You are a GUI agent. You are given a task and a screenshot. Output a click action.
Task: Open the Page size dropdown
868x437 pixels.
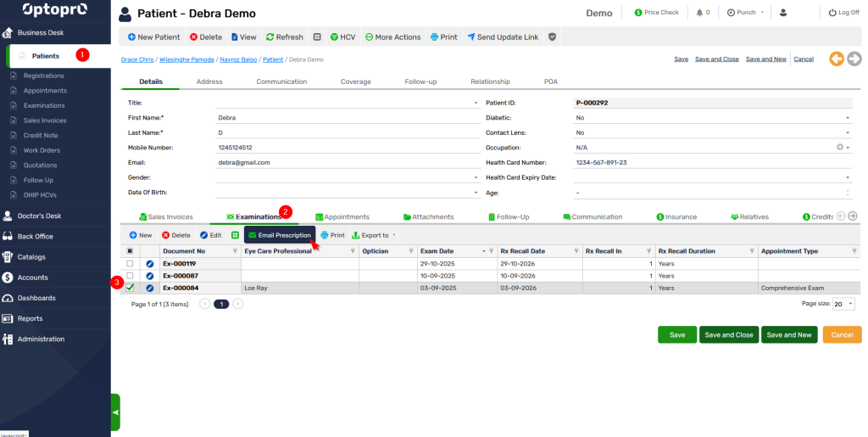pyautogui.click(x=843, y=303)
